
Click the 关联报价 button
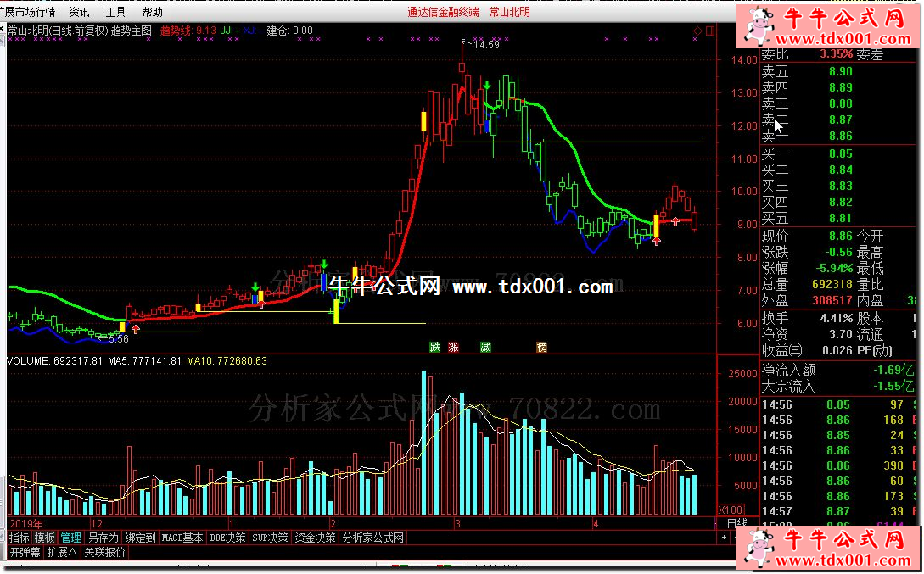click(105, 552)
